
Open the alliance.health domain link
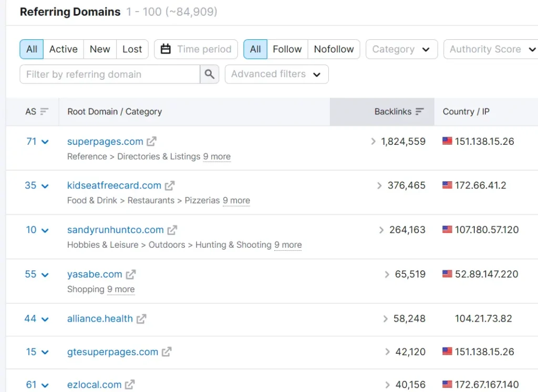[100, 319]
